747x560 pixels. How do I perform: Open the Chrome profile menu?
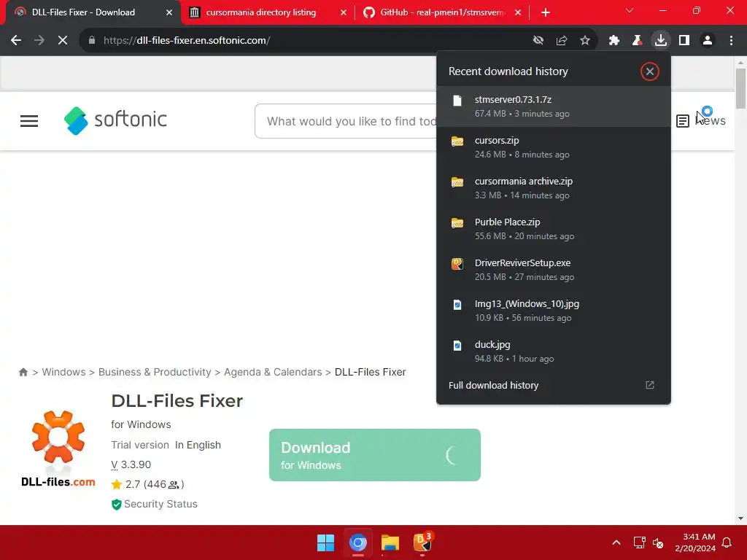708,41
